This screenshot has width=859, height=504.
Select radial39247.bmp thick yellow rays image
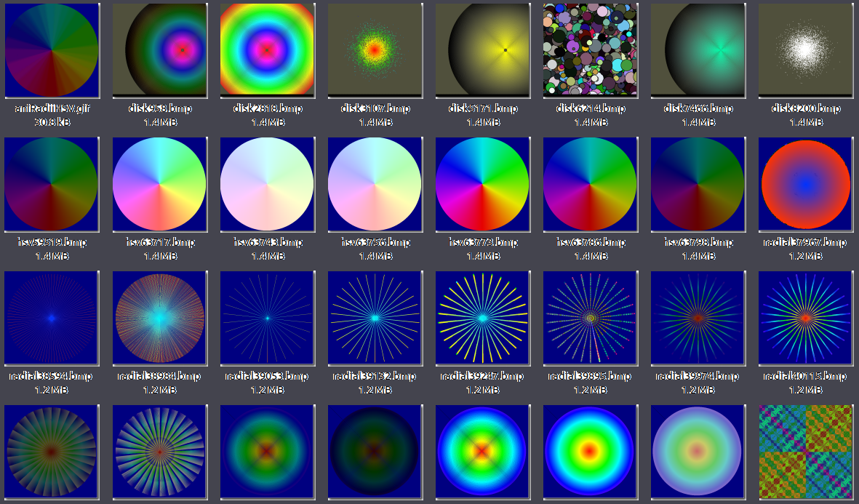coord(482,318)
